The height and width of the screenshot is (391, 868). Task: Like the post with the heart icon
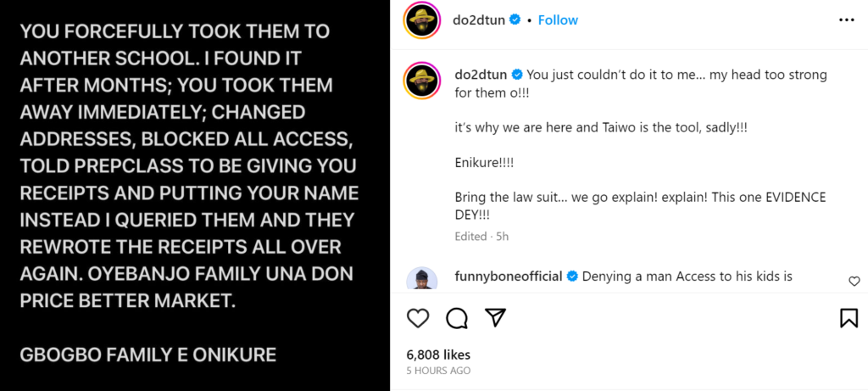click(x=418, y=318)
